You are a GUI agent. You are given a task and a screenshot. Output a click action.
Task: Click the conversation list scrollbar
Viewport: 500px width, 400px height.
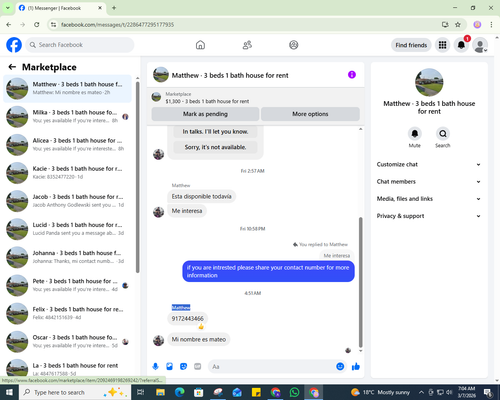137,177
